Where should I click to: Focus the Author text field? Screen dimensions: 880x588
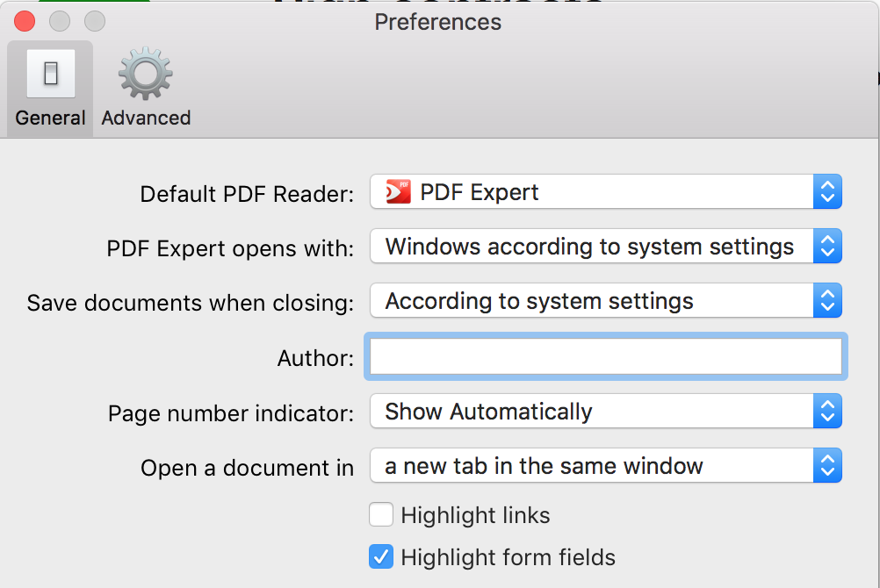pyautogui.click(x=605, y=357)
